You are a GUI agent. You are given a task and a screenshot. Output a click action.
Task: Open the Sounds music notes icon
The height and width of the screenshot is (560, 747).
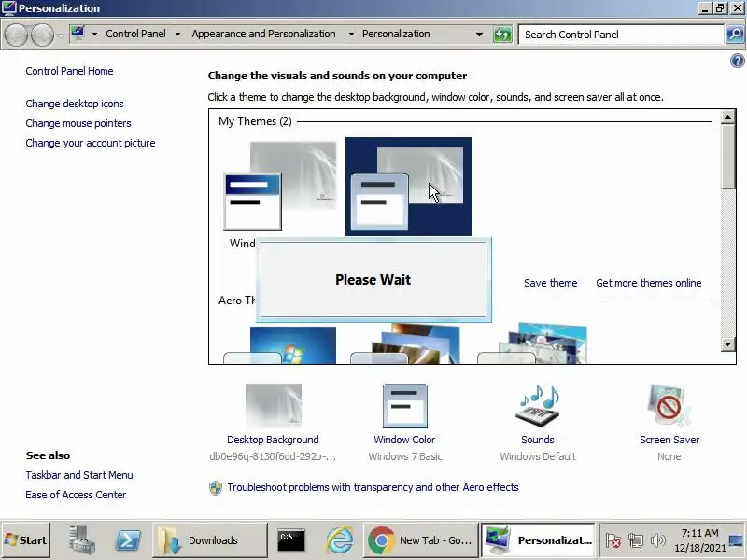[538, 406]
